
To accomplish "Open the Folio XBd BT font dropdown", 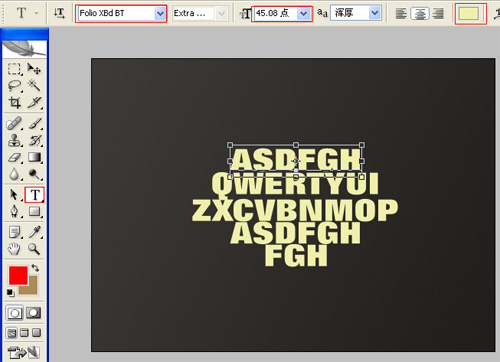I will point(160,13).
